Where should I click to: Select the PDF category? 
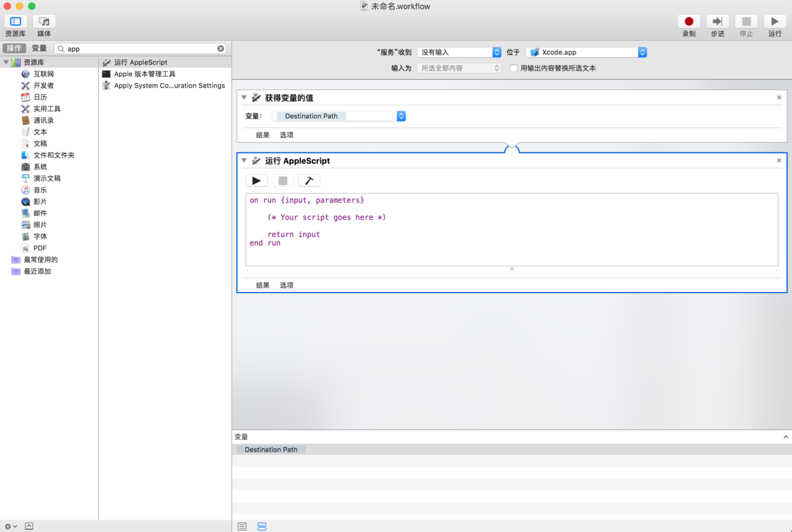[40, 248]
